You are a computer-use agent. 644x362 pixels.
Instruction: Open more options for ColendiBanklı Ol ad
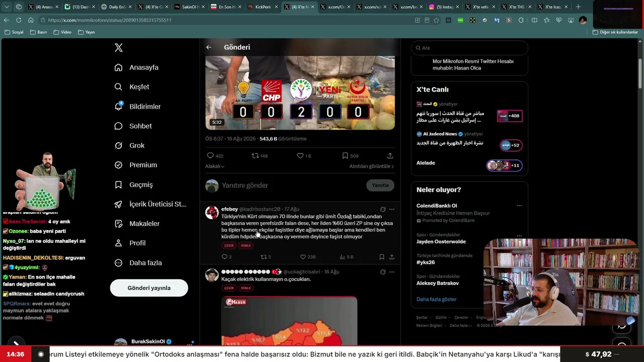pos(519,206)
